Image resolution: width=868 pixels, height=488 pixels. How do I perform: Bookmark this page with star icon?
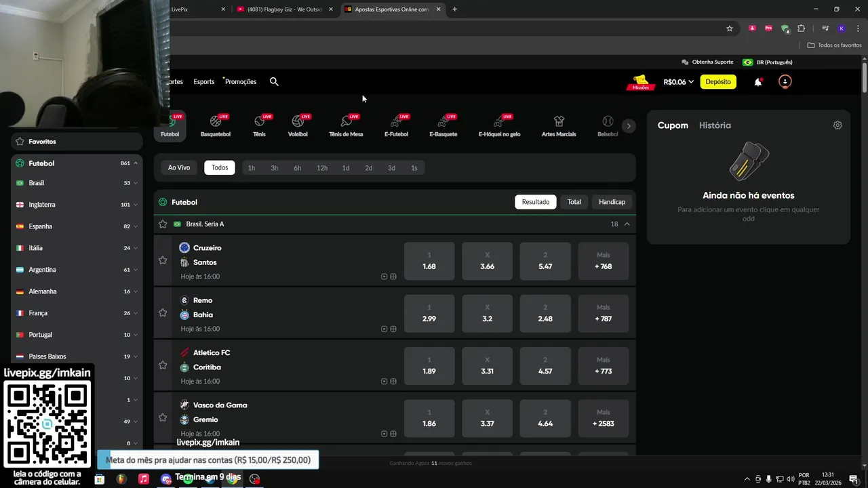730,28
